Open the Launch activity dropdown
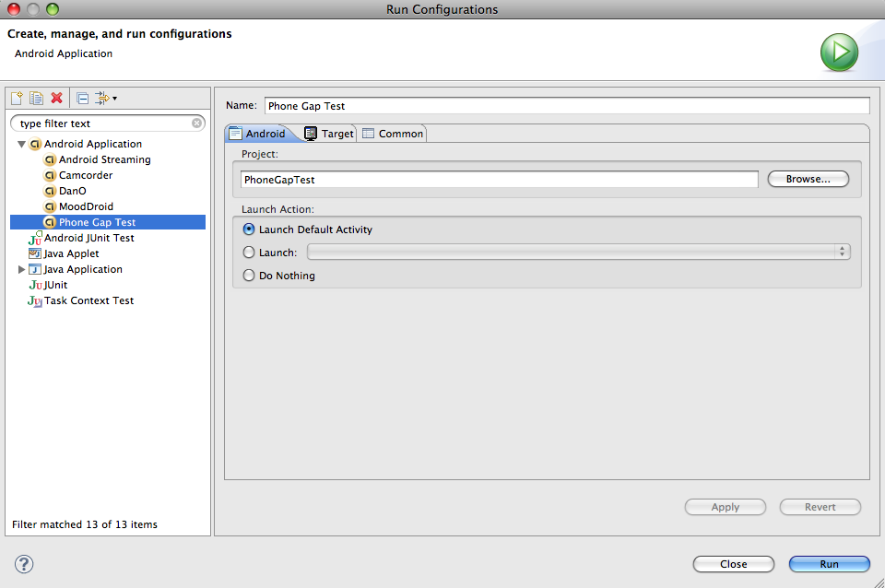Screen dimensions: 885x588 tap(579, 252)
